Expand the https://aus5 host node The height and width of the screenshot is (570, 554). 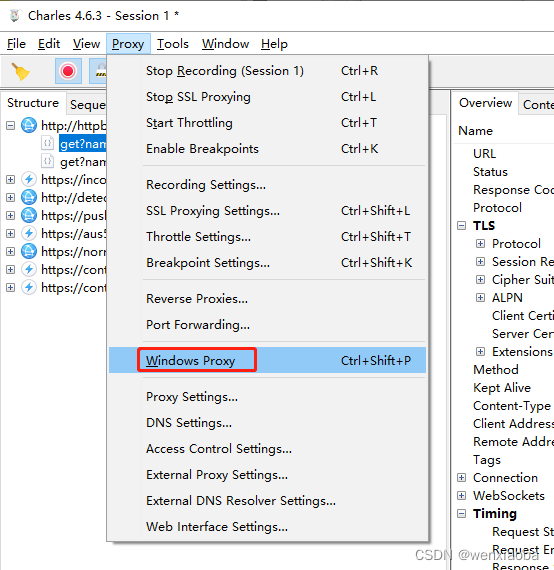pyautogui.click(x=11, y=233)
